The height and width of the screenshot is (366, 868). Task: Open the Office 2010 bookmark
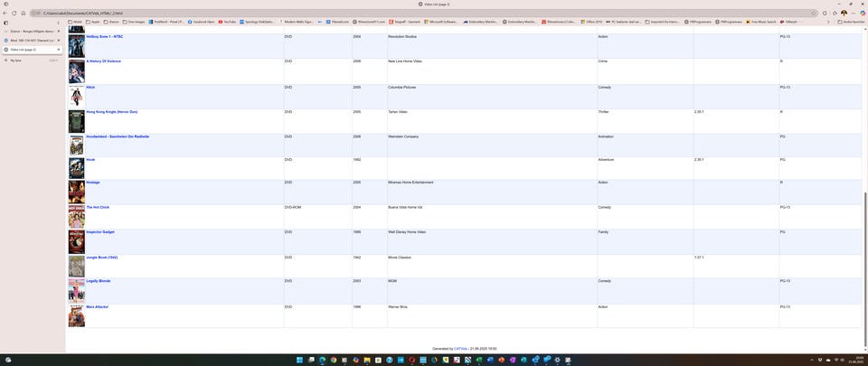coord(591,22)
